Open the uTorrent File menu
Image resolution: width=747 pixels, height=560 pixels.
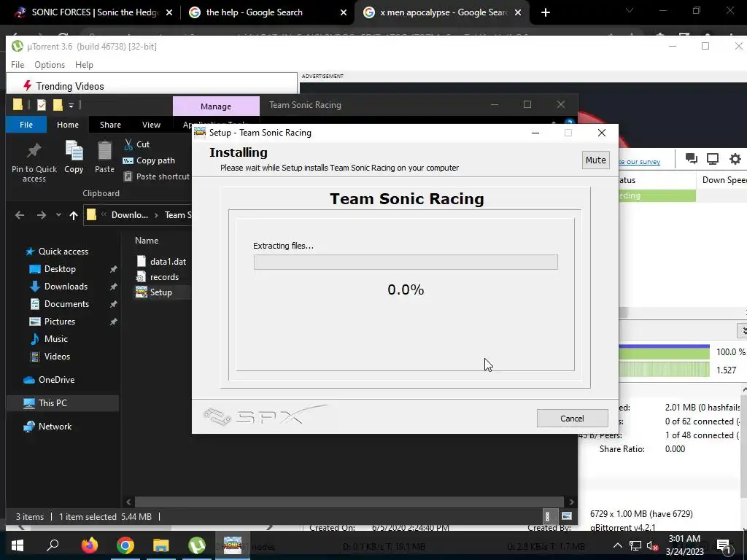click(18, 65)
